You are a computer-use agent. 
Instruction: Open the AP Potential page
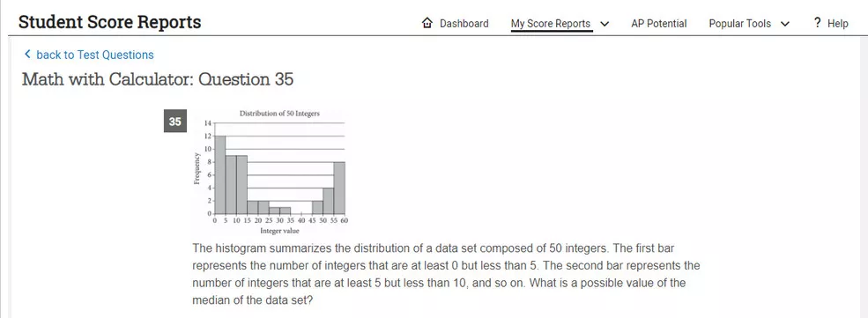pos(659,23)
